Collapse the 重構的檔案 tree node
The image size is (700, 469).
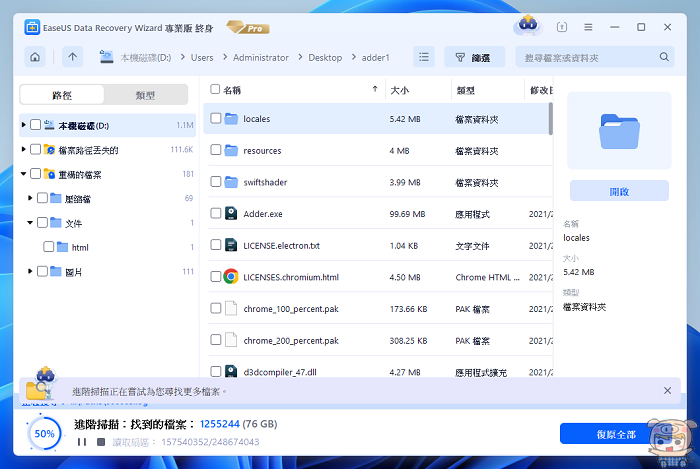pyautogui.click(x=24, y=174)
